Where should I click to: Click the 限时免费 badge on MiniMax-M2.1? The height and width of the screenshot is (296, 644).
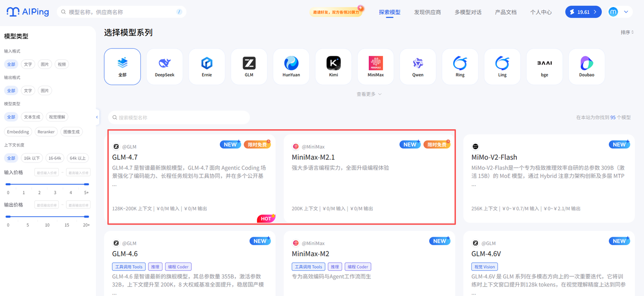point(437,144)
